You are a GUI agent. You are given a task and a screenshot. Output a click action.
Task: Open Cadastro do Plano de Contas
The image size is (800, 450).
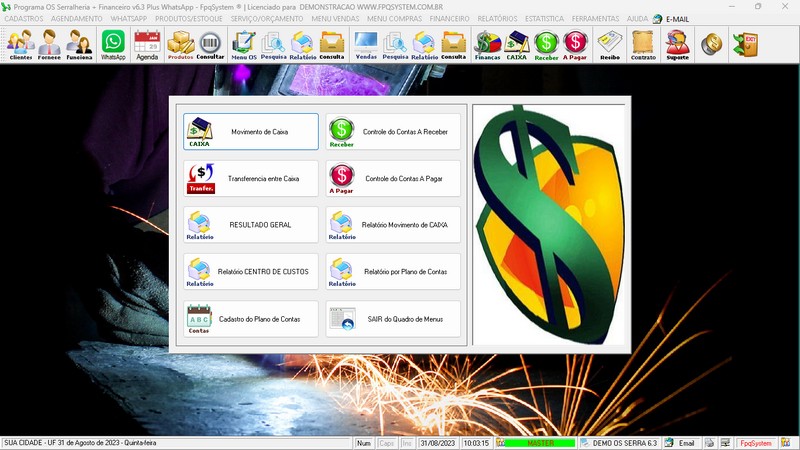[251, 319]
